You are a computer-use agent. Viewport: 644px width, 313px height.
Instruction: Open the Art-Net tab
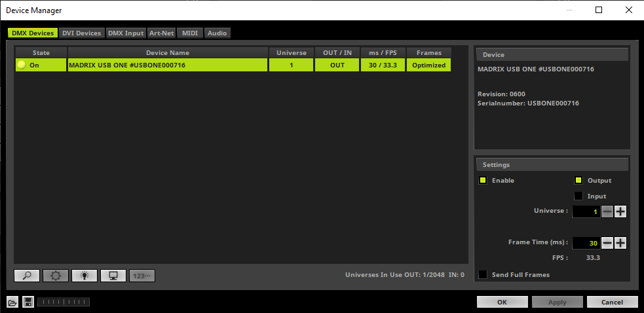(161, 33)
